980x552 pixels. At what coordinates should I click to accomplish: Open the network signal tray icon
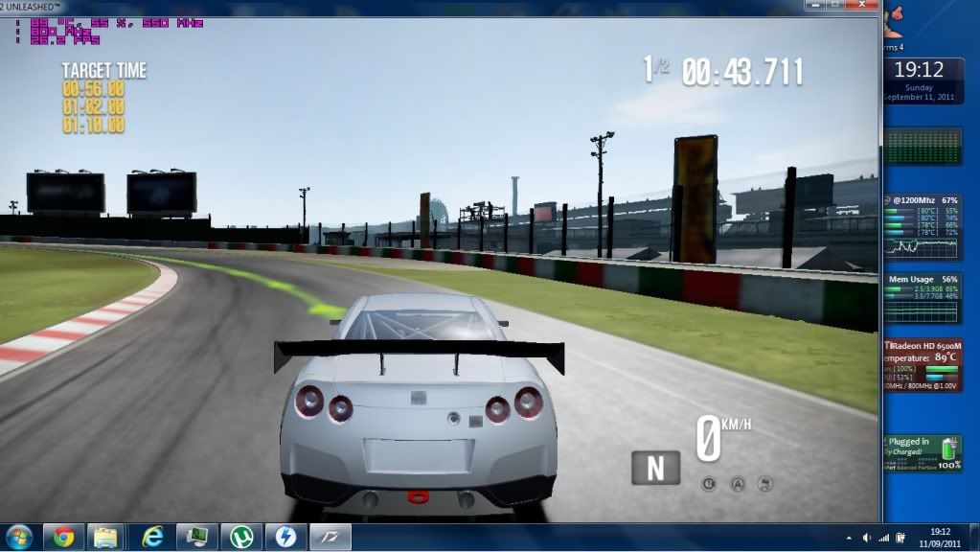pyautogui.click(x=884, y=538)
